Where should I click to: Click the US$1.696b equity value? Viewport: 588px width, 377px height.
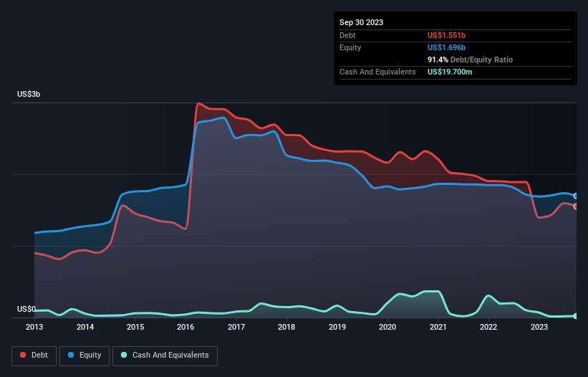tap(446, 47)
